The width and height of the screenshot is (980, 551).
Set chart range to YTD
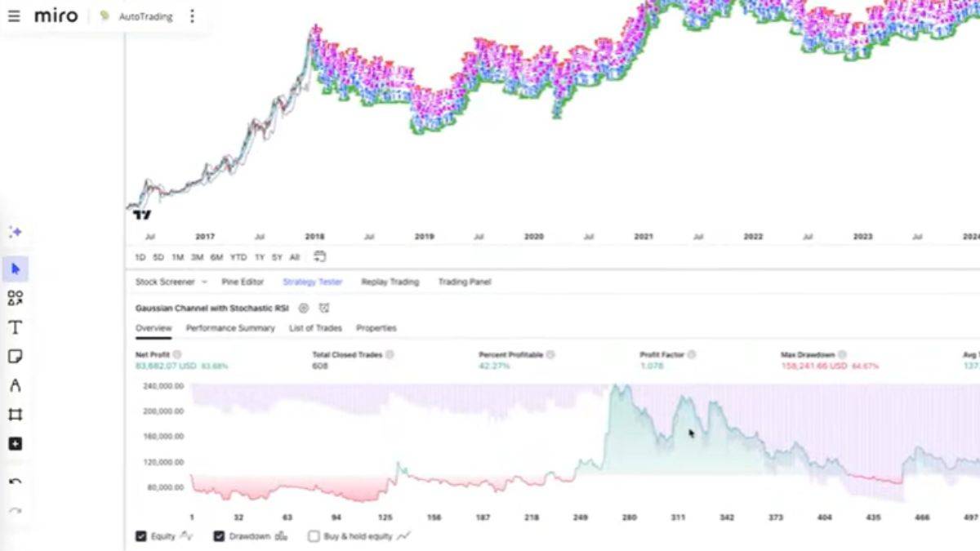238,257
